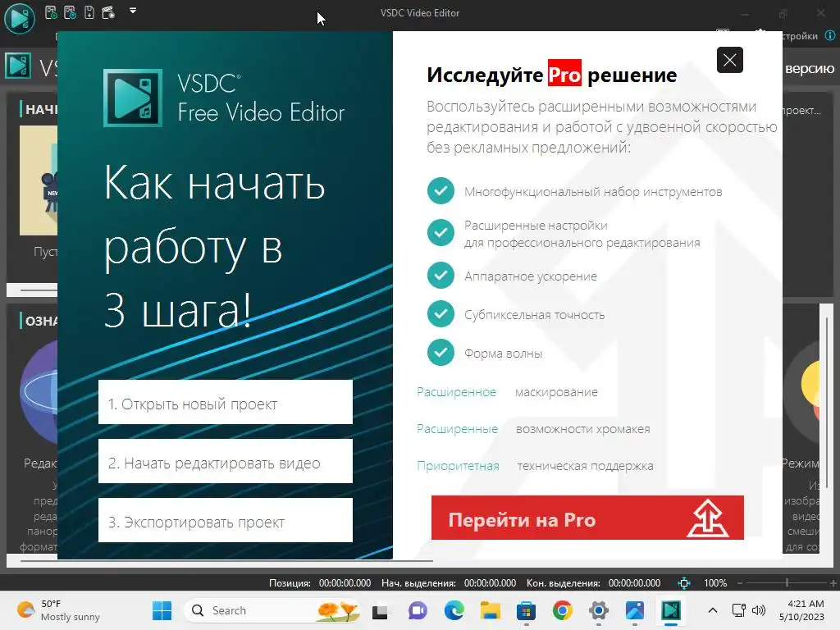Open the Chat app on the taskbar
840x630 pixels.
(418, 610)
